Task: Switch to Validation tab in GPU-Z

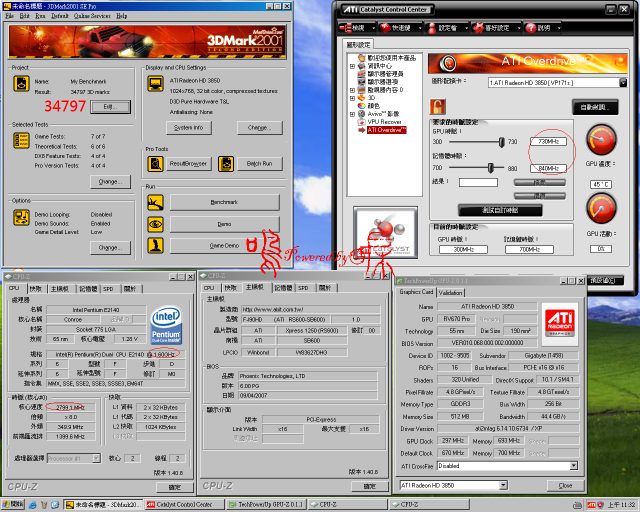Action: (451, 293)
